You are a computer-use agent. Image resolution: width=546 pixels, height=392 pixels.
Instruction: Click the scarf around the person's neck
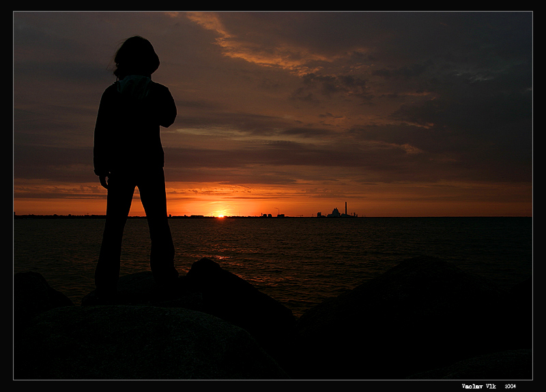pyautogui.click(x=133, y=84)
